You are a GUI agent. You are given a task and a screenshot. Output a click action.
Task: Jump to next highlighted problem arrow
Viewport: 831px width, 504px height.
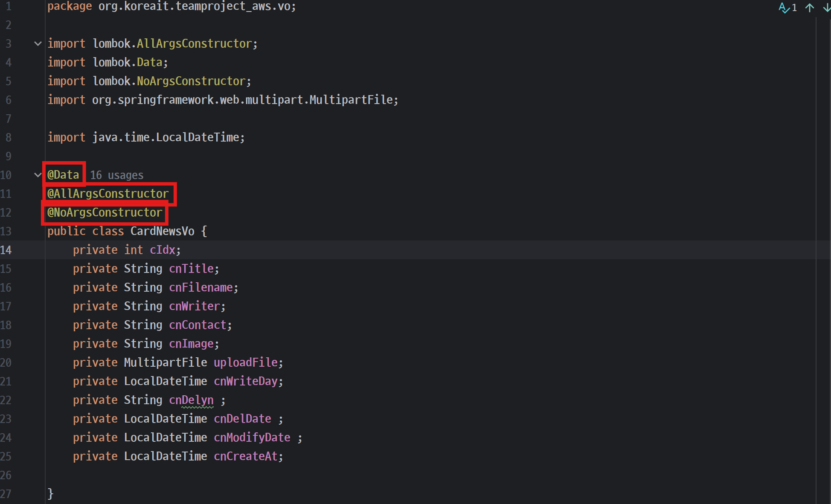(x=826, y=8)
